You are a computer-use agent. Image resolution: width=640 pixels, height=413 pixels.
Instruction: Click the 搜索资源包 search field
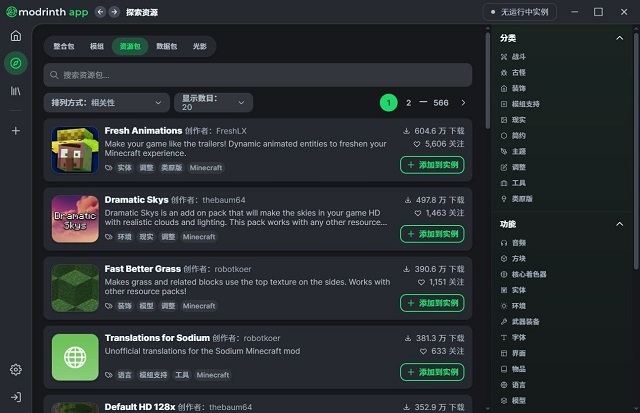click(258, 75)
